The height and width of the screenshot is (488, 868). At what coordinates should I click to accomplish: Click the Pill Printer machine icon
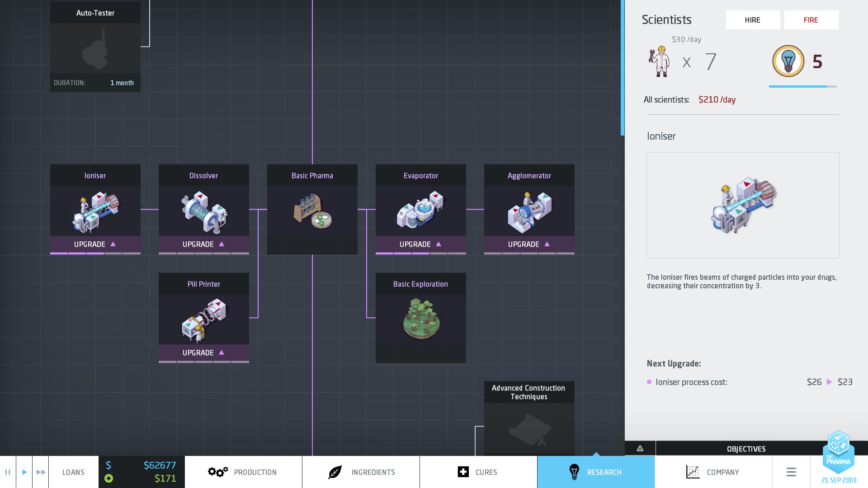(204, 319)
